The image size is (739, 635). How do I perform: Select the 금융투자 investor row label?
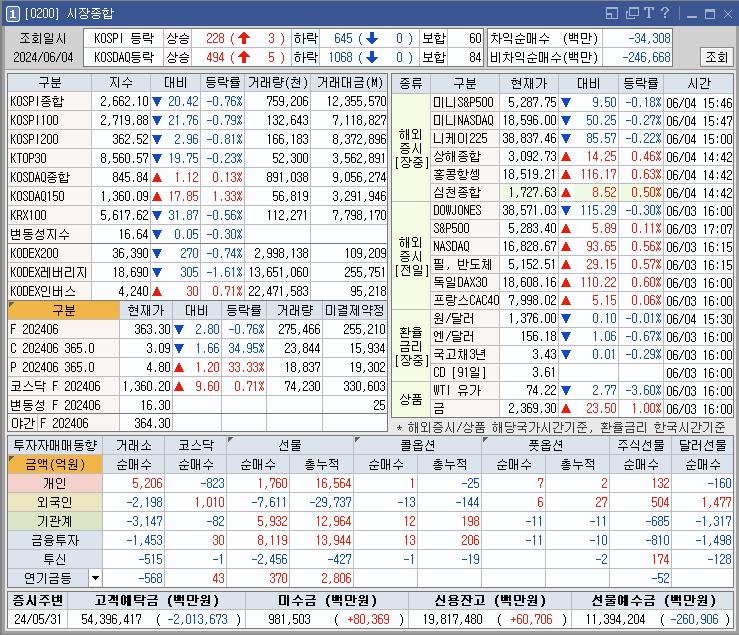click(55, 540)
